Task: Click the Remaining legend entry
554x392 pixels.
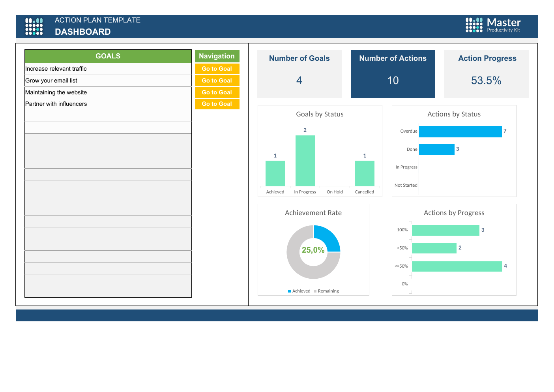Action: (326, 291)
